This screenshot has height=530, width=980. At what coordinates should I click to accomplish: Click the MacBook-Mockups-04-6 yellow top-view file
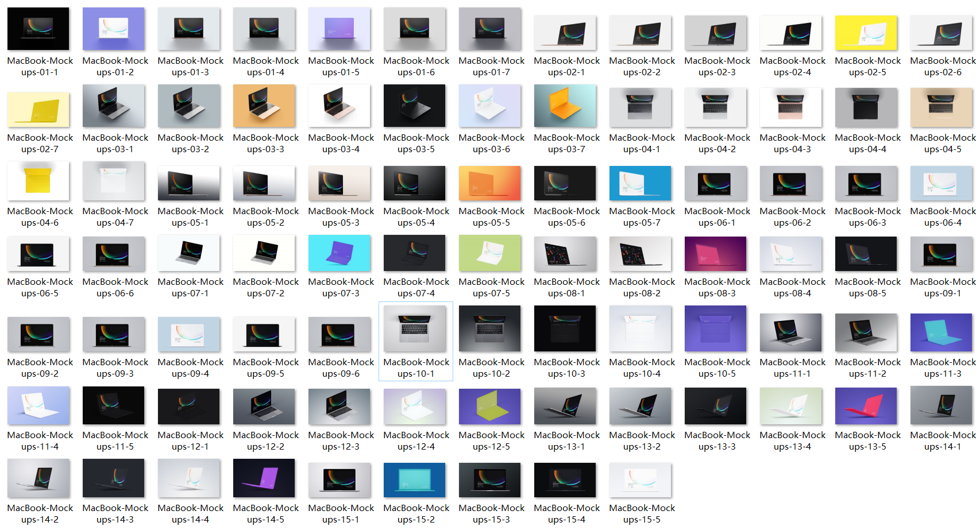(38, 181)
